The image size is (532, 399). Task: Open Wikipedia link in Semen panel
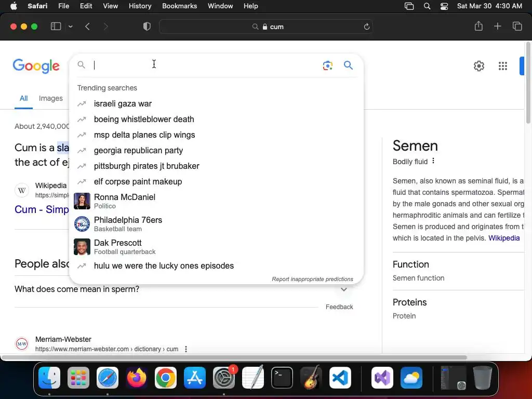pyautogui.click(x=504, y=238)
